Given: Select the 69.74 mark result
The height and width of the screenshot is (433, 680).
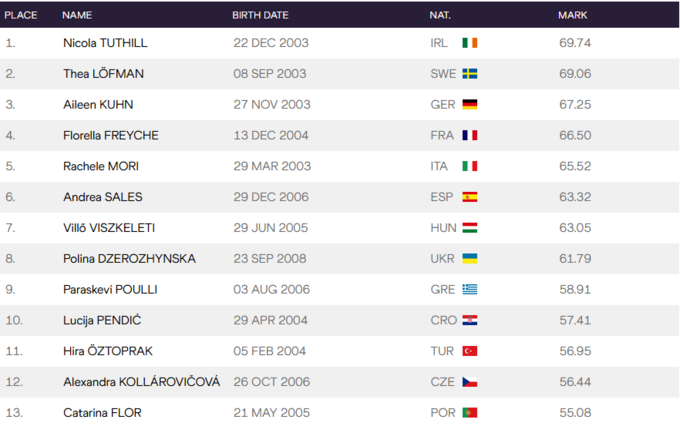Looking at the screenshot, I should [574, 43].
